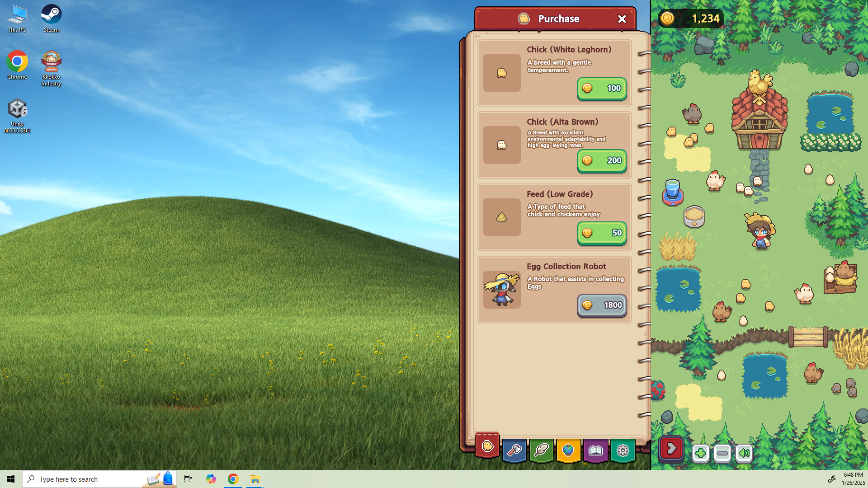
Task: Open File Explorer from taskbar
Action: [255, 479]
